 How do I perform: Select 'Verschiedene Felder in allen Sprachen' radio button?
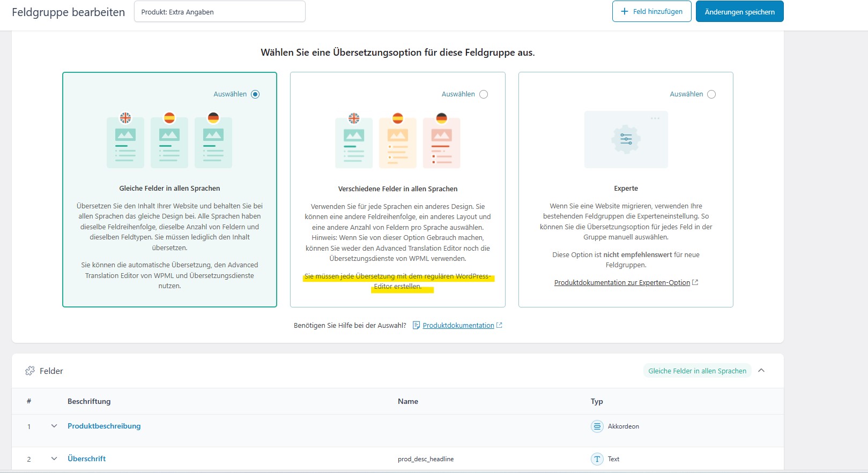point(484,94)
